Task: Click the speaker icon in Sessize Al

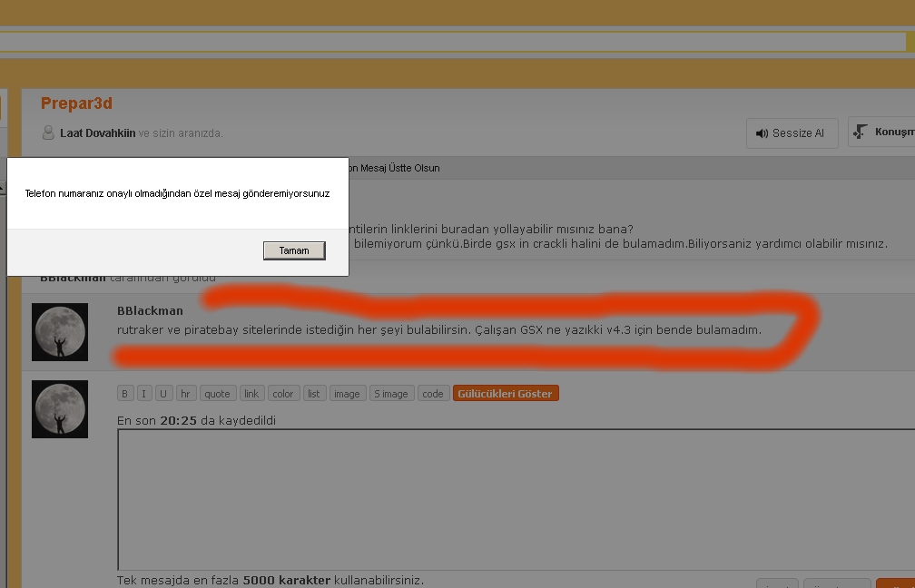Action: click(x=762, y=133)
